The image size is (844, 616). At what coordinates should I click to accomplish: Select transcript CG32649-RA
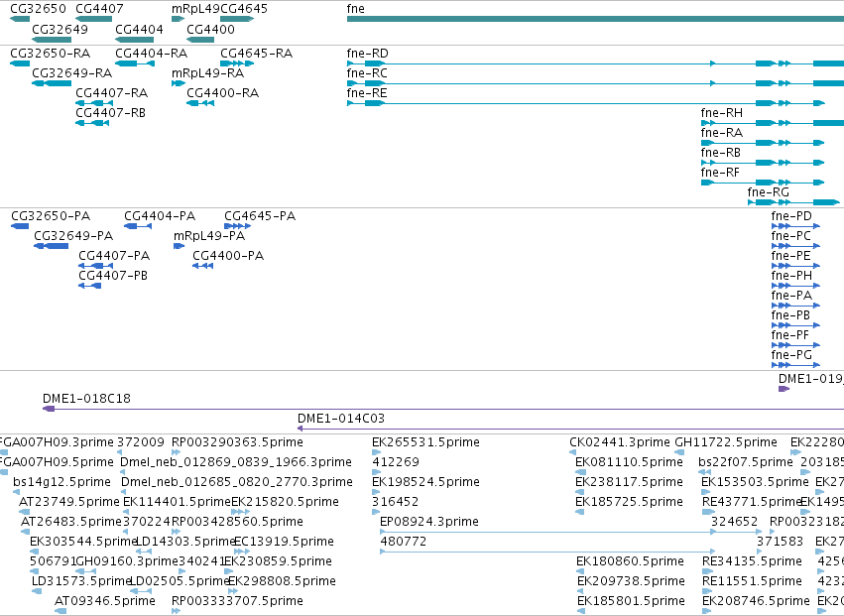point(71,72)
